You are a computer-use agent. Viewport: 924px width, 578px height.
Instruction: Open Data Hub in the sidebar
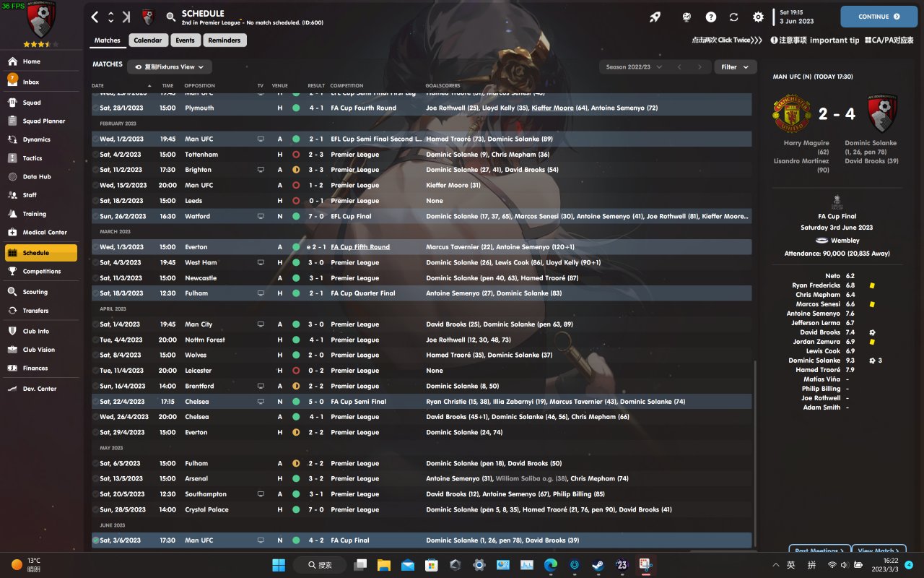[40, 176]
